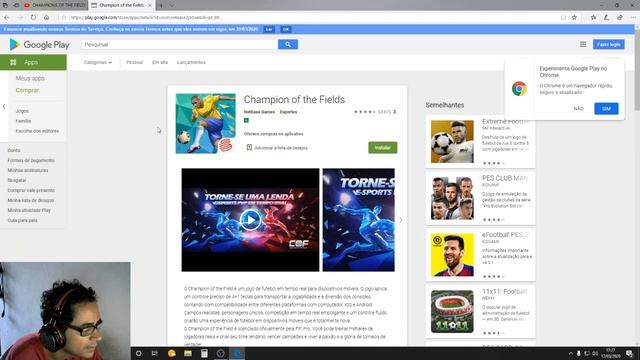
Task: Open the 11x11 Football similar app thumbnail
Action: pos(452,311)
